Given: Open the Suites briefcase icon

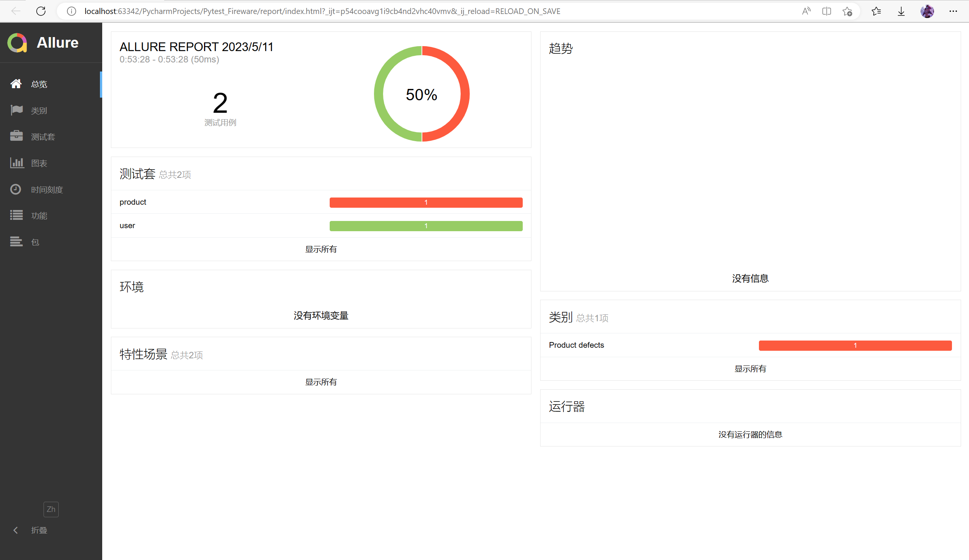Looking at the screenshot, I should [x=17, y=137].
